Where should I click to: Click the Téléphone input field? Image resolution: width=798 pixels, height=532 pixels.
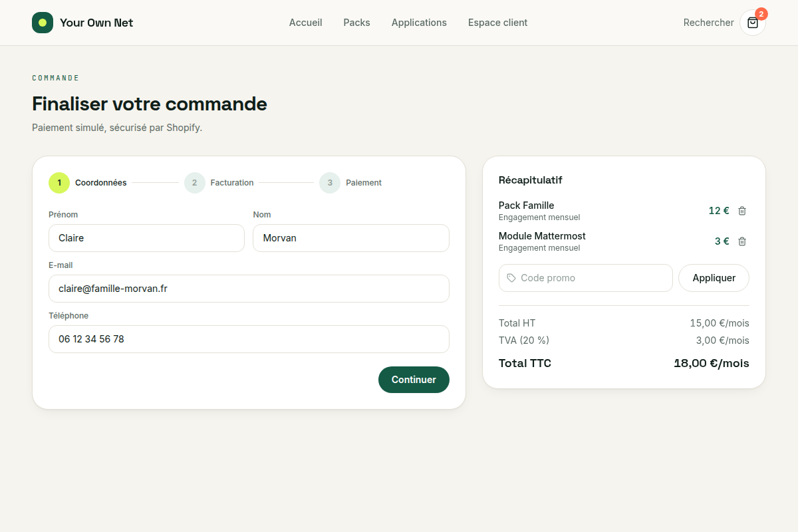(249, 339)
